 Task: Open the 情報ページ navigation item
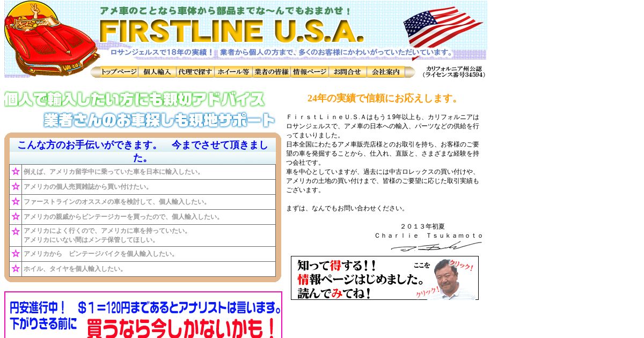click(x=310, y=72)
